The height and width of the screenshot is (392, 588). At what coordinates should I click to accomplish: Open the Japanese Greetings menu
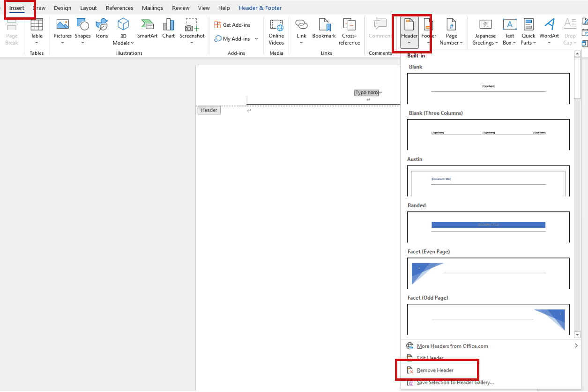point(485,32)
